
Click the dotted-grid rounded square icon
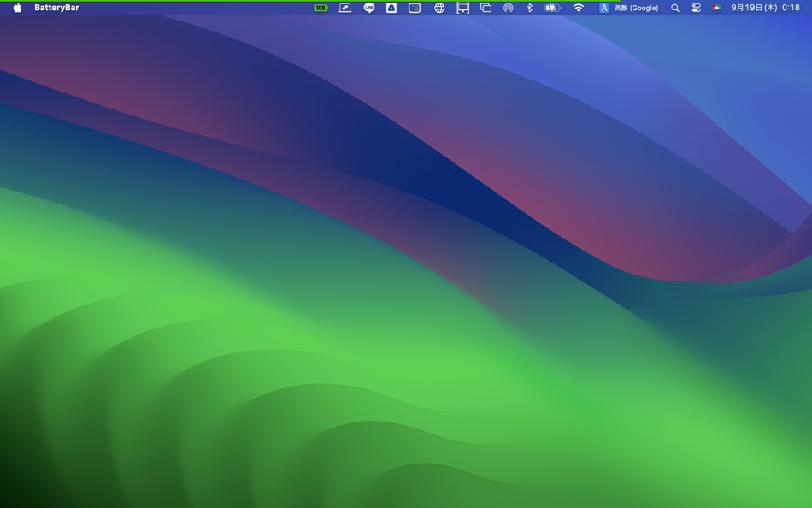415,8
